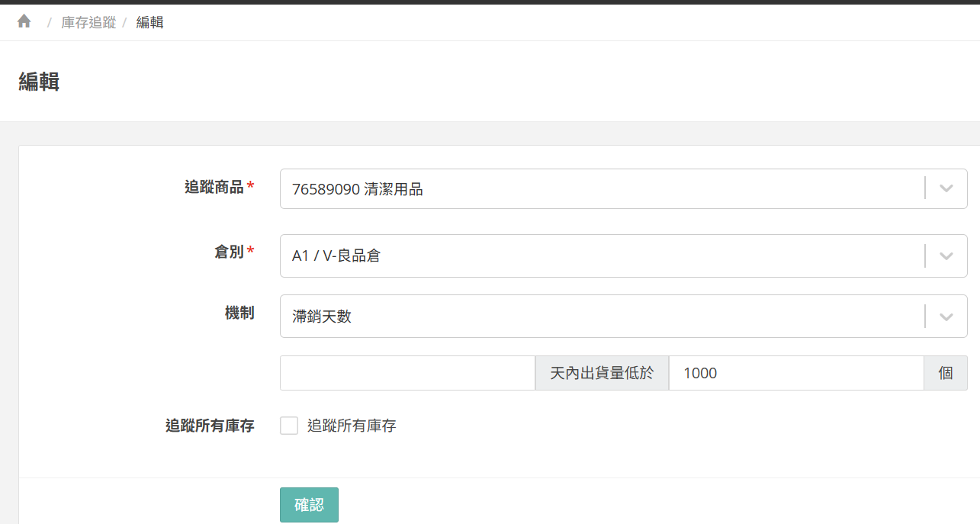The width and height of the screenshot is (980, 524).
Task: Click the 機制 field label
Action: click(x=239, y=313)
